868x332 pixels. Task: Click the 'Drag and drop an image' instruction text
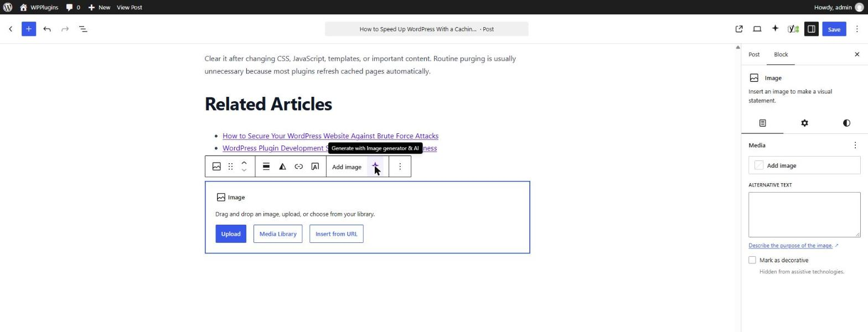click(x=295, y=214)
